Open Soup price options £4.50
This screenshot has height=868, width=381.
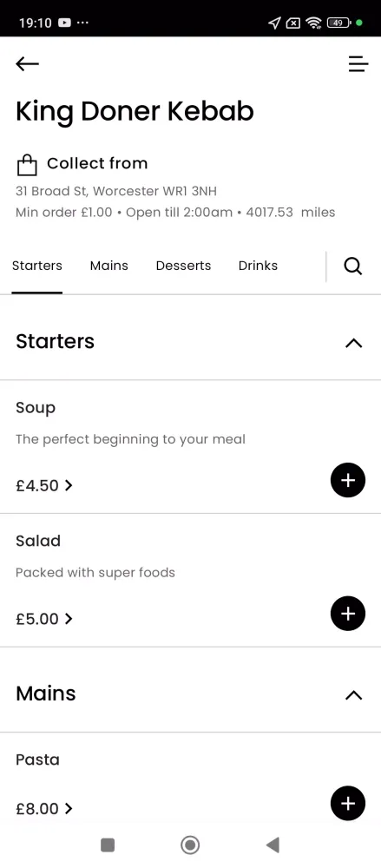pos(44,485)
